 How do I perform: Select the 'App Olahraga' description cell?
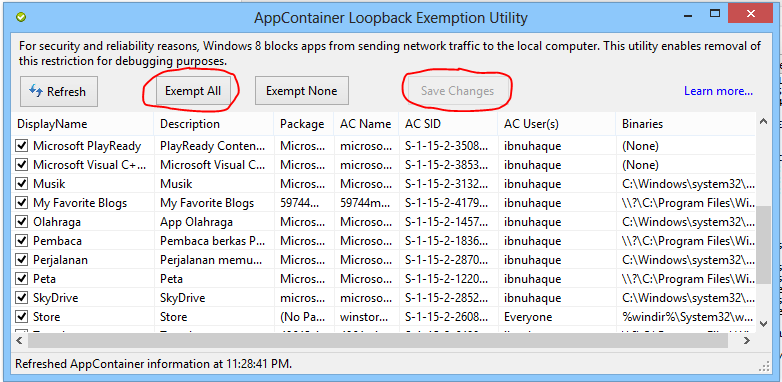coord(196,222)
